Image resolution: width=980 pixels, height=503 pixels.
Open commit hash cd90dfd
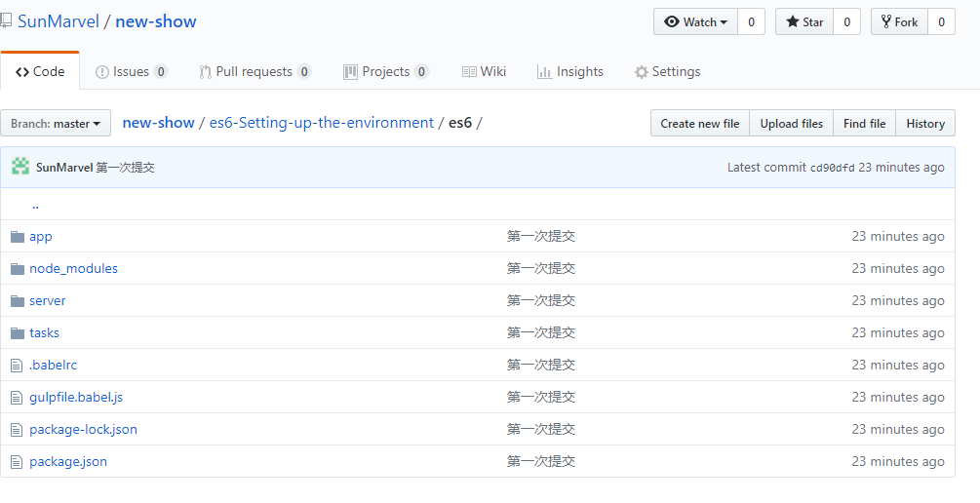click(832, 168)
